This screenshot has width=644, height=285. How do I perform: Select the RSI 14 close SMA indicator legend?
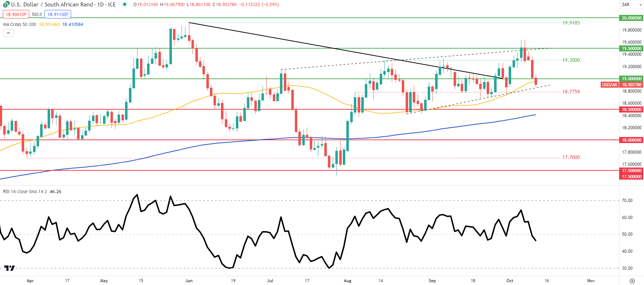pyautogui.click(x=25, y=192)
